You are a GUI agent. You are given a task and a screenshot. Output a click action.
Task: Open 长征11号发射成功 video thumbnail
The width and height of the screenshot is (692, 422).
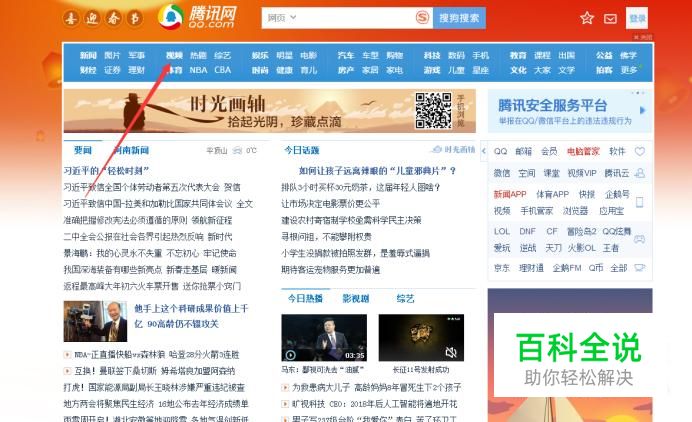421,338
